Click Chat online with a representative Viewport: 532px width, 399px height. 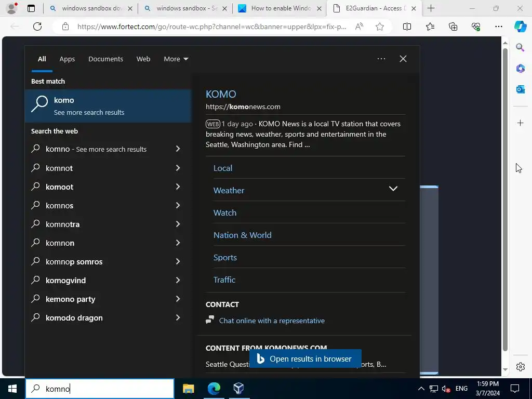coord(272,321)
